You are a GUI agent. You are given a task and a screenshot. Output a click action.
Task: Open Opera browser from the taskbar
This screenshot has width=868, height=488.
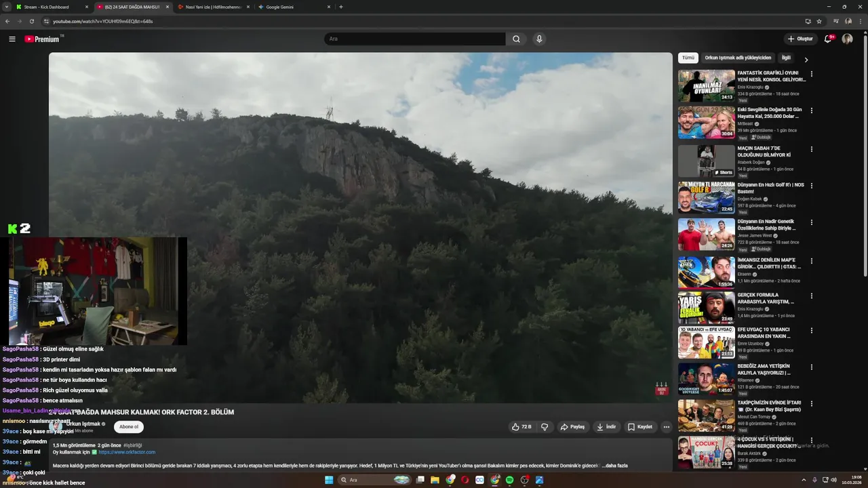coord(465,480)
